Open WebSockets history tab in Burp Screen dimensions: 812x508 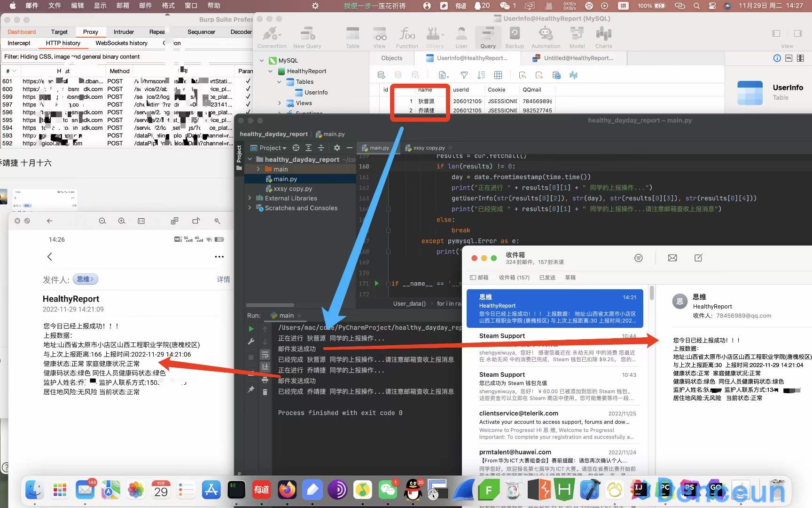tap(121, 43)
